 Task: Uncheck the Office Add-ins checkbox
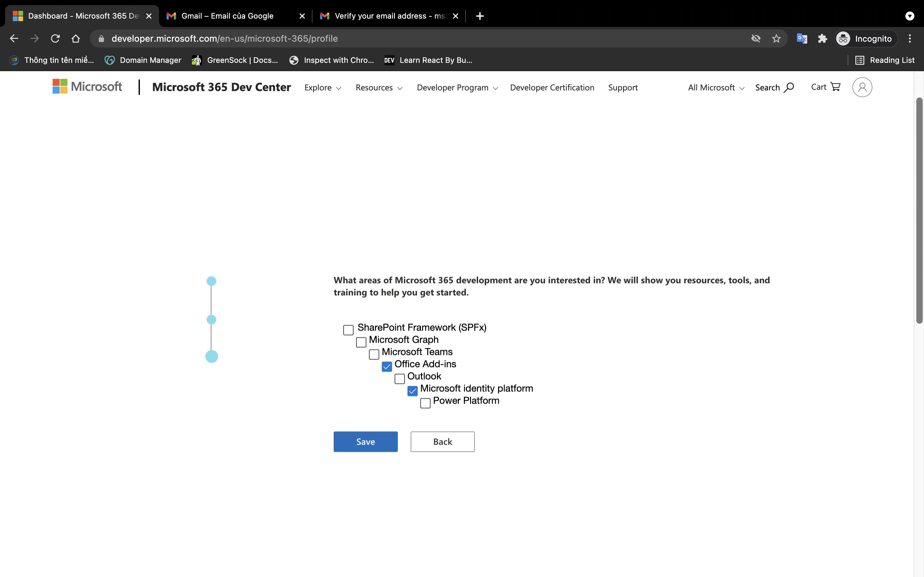pyautogui.click(x=387, y=366)
